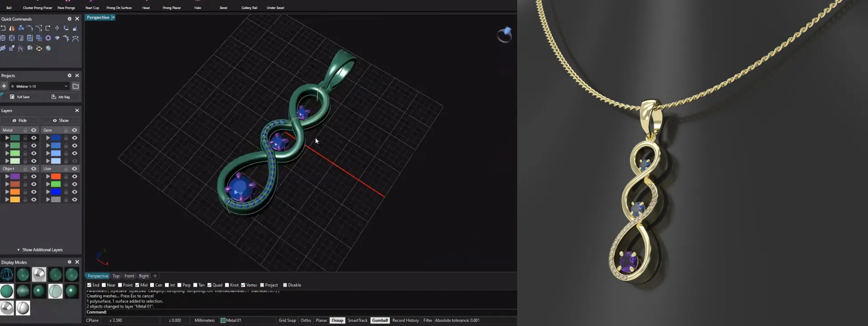This screenshot has height=326, width=868.
Task: Click the Hide layers button
Action: [x=20, y=121]
